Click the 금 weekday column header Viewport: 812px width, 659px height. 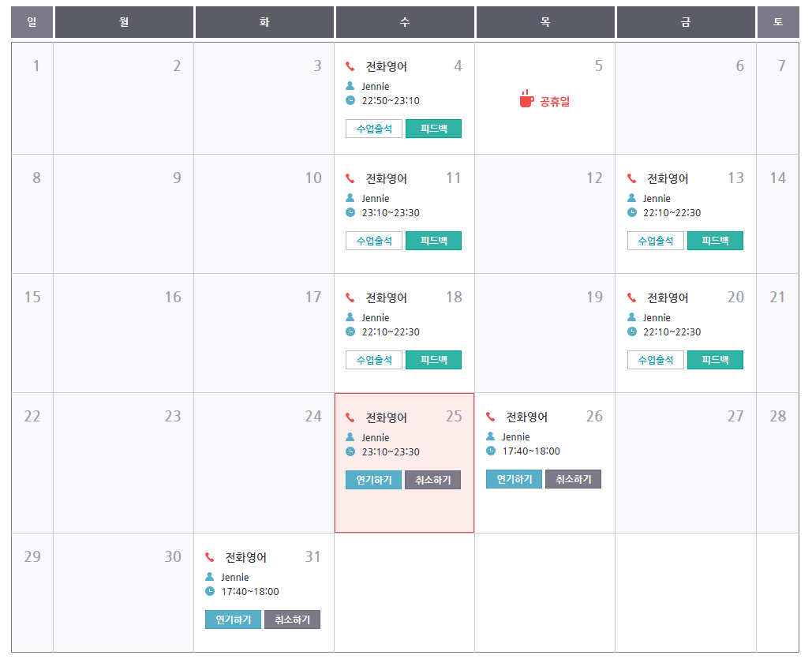pyautogui.click(x=685, y=22)
